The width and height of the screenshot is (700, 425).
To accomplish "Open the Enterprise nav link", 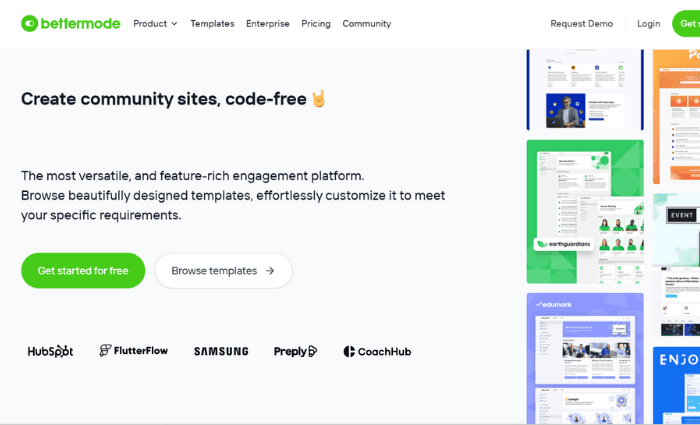I will click(267, 24).
